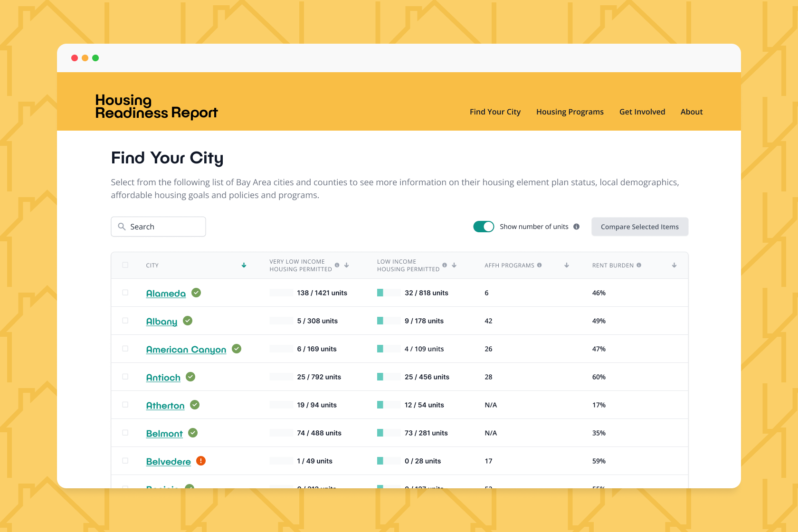
Task: Click Antioch rent burden '60%' value
Action: [599, 377]
